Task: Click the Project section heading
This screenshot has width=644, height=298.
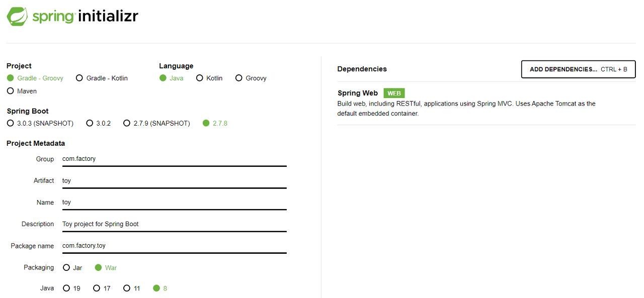Action: tap(19, 66)
